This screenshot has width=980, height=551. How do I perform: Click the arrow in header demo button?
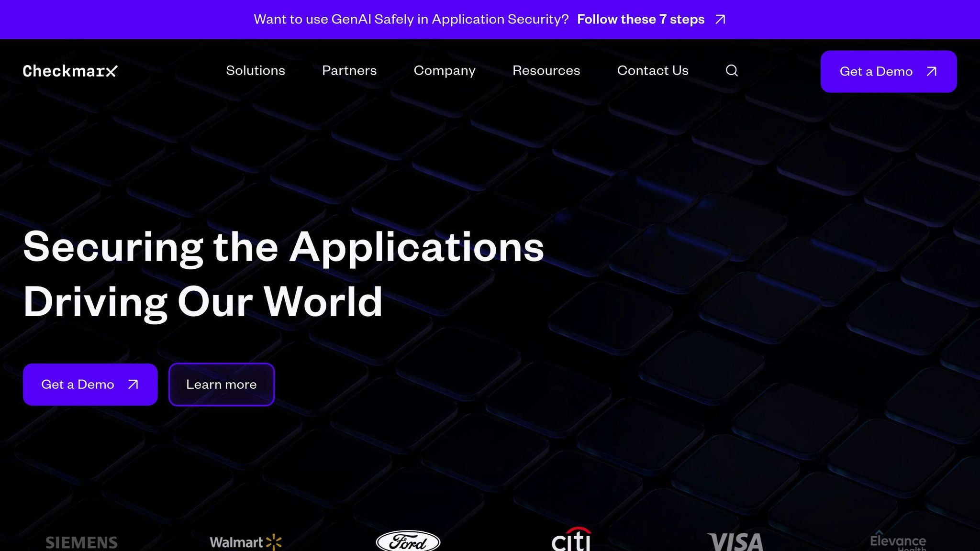coord(931,72)
